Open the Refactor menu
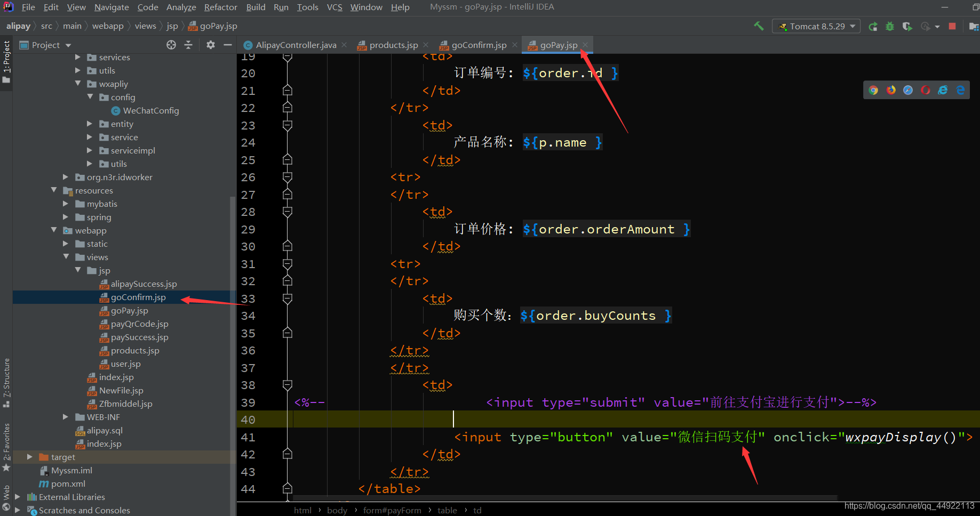Viewport: 980px width, 516px height. tap(220, 7)
